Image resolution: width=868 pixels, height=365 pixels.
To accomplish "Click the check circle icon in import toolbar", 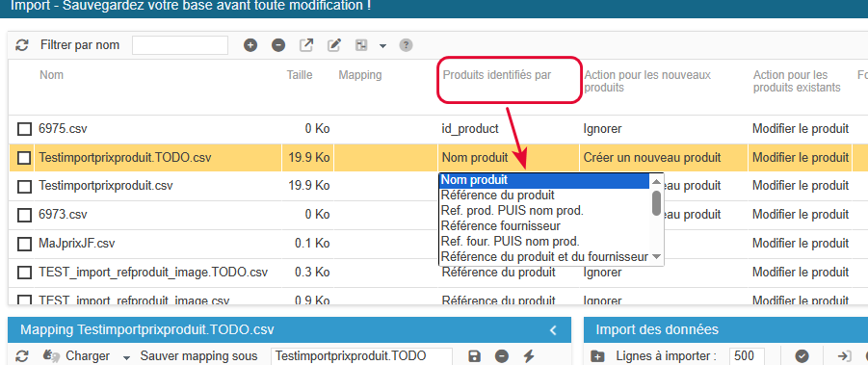I will [x=802, y=356].
